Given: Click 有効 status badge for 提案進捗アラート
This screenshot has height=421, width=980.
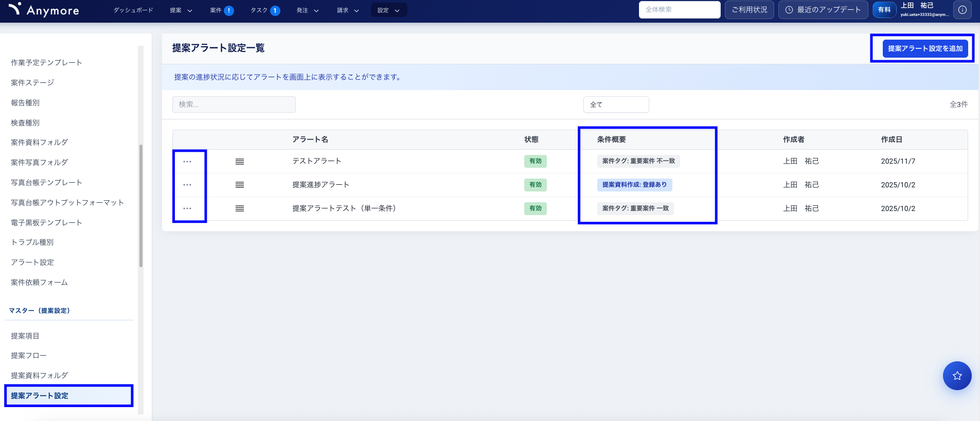Looking at the screenshot, I should [536, 185].
